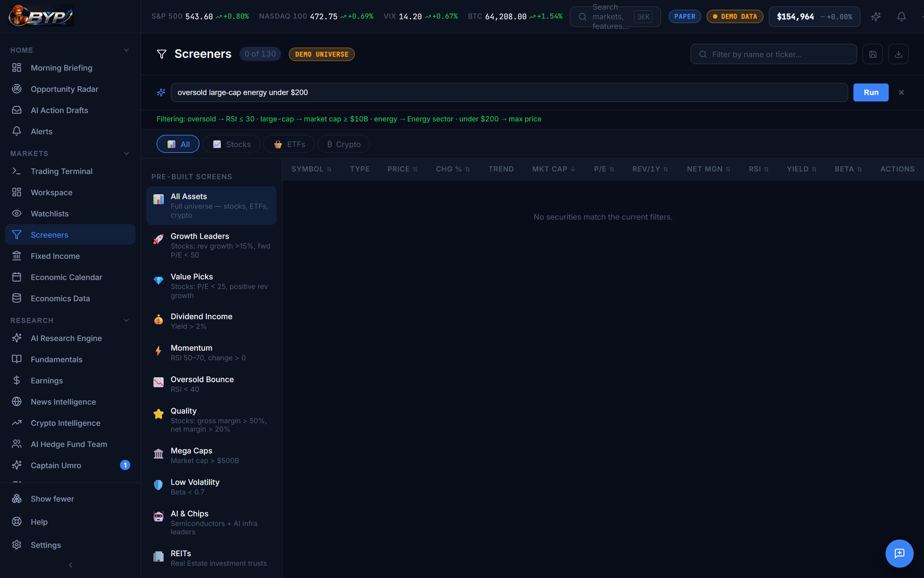Viewport: 924px width, 578px height.
Task: Sort the table by PRICE column
Action: pos(403,169)
